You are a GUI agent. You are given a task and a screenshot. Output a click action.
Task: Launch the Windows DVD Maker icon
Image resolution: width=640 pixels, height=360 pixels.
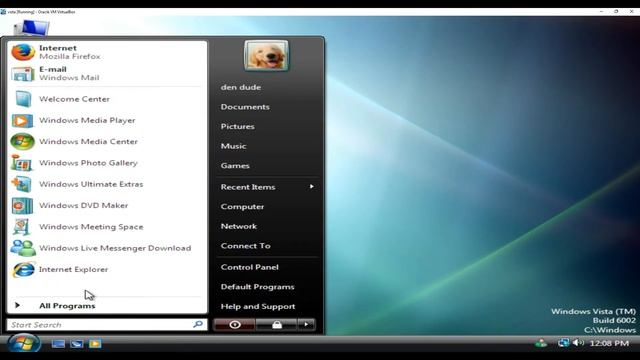coord(22,206)
